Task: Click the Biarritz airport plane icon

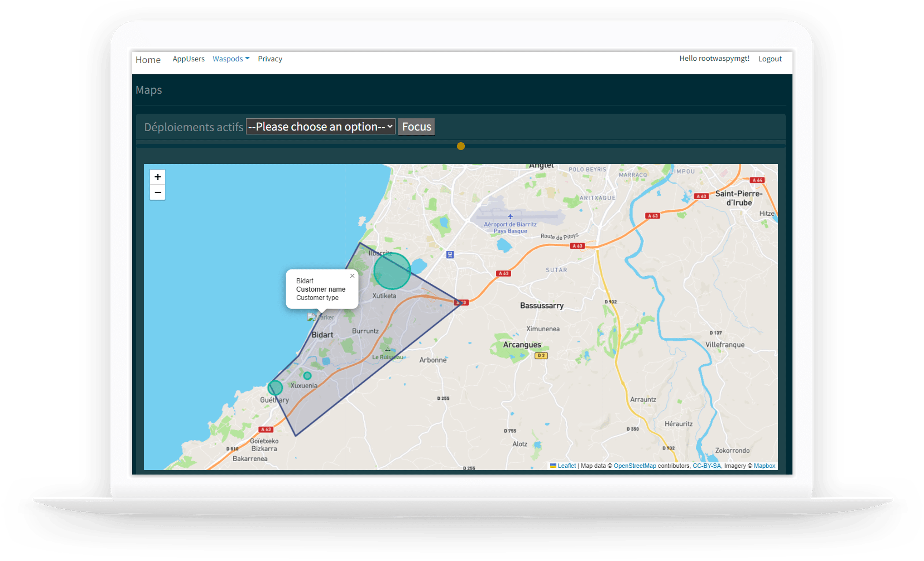Action: pyautogui.click(x=510, y=217)
